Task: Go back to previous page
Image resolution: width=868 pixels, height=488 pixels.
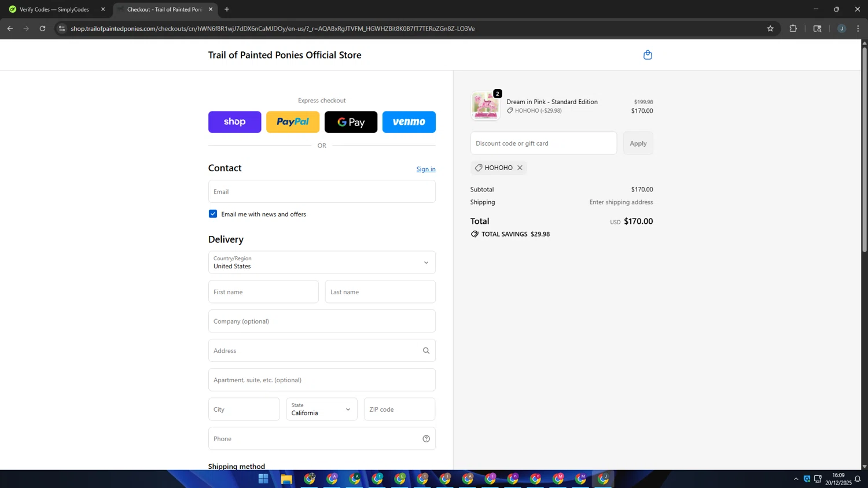Action: (10, 28)
